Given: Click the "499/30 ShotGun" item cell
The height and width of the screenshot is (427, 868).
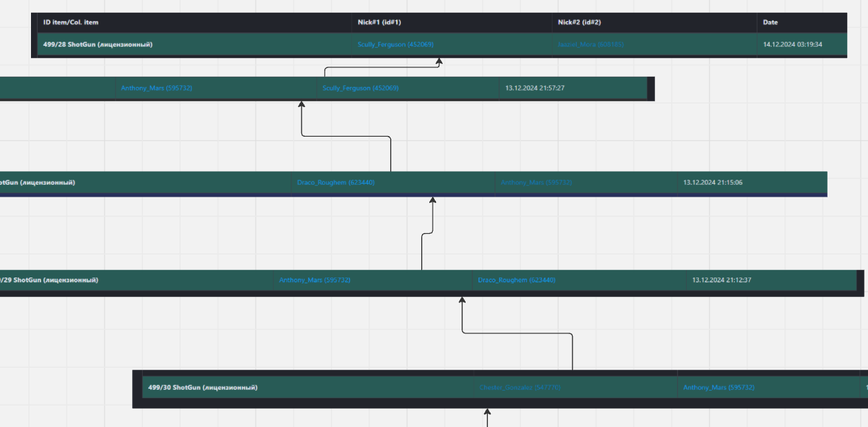Looking at the screenshot, I should (203, 388).
